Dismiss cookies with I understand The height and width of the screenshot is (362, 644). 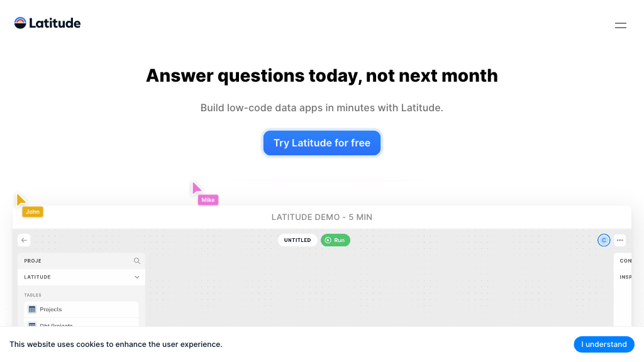click(x=604, y=344)
